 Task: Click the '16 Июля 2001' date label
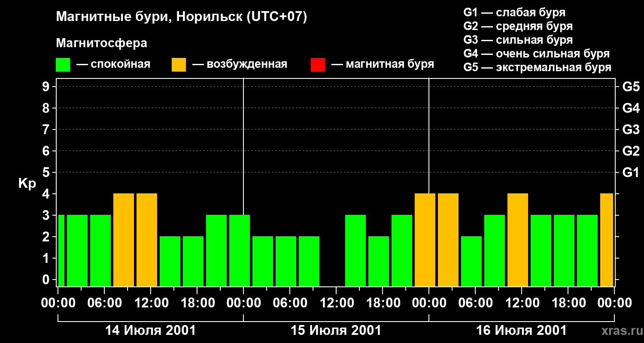[x=522, y=331]
